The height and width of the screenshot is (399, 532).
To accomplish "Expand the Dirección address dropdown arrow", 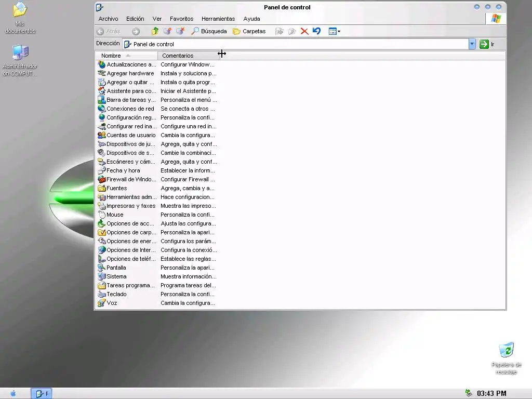I will coord(472,44).
